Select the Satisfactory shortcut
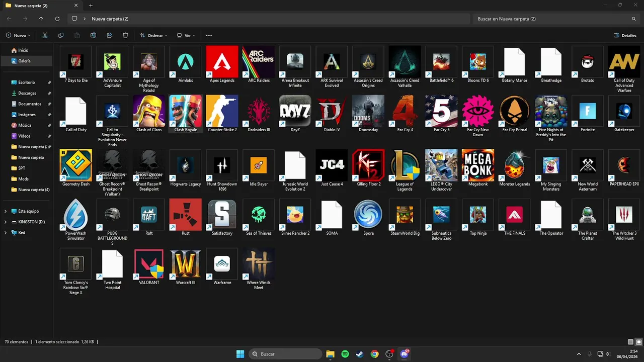 (222, 218)
